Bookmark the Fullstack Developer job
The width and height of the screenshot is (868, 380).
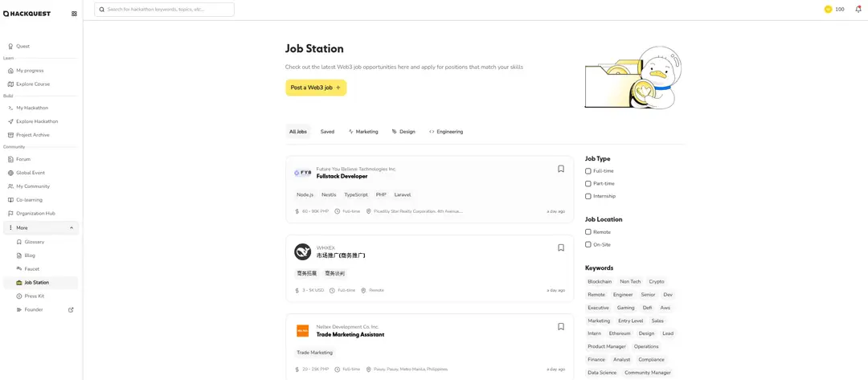[561, 169]
